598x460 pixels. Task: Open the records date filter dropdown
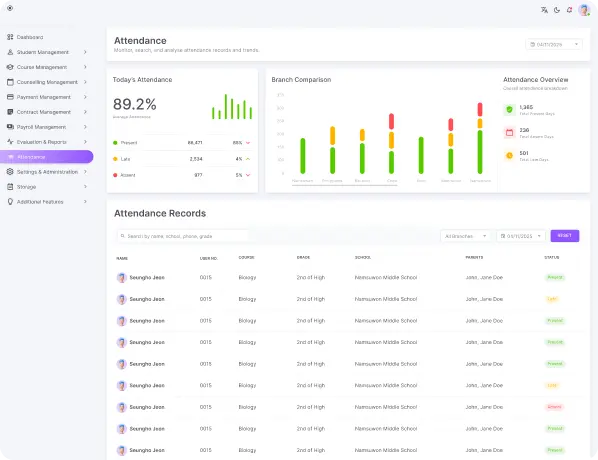[x=521, y=236]
